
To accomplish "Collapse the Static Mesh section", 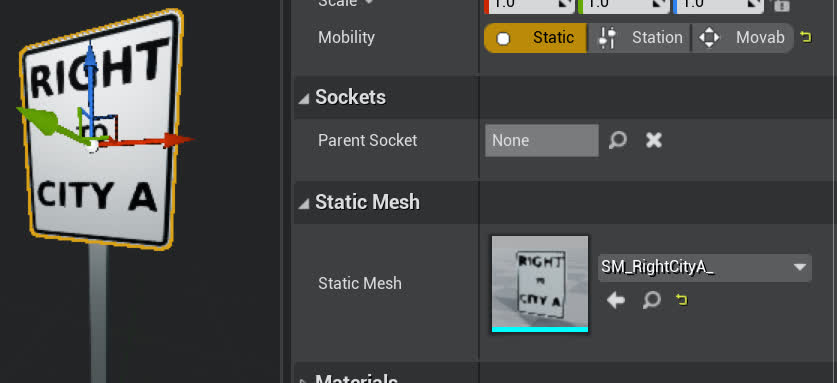I will (x=303, y=204).
